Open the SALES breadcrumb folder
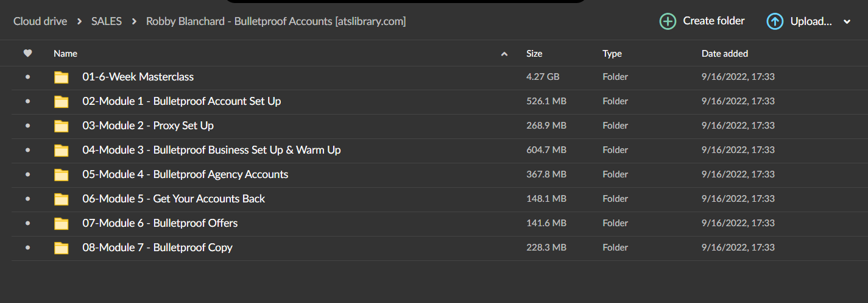Screen dimensions: 868x303 point(107,21)
